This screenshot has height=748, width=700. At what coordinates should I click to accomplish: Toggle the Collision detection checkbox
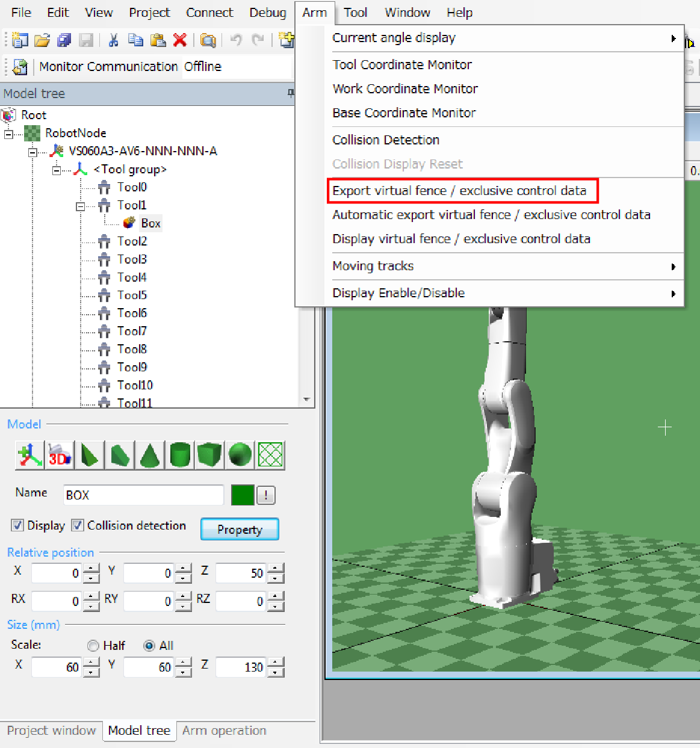(78, 525)
